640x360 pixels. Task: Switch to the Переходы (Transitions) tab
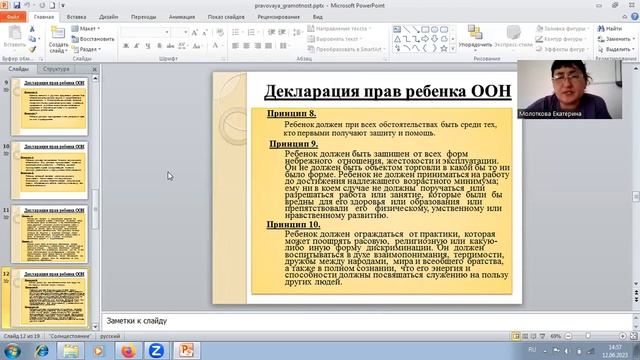tap(144, 17)
